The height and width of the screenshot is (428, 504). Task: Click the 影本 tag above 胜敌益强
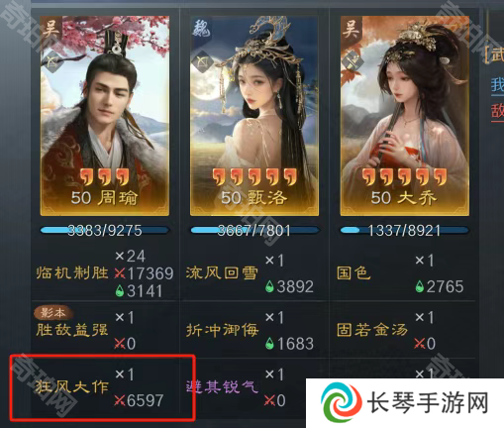tap(53, 313)
